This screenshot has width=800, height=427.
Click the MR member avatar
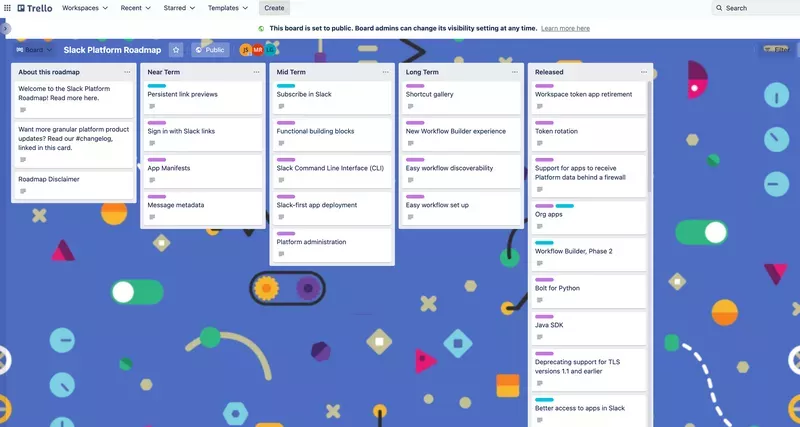click(x=258, y=50)
